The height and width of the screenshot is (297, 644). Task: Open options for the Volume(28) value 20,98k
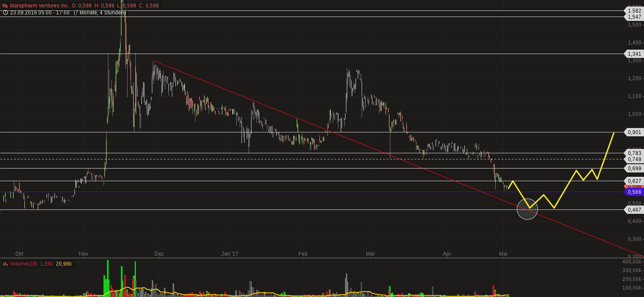click(x=63, y=263)
